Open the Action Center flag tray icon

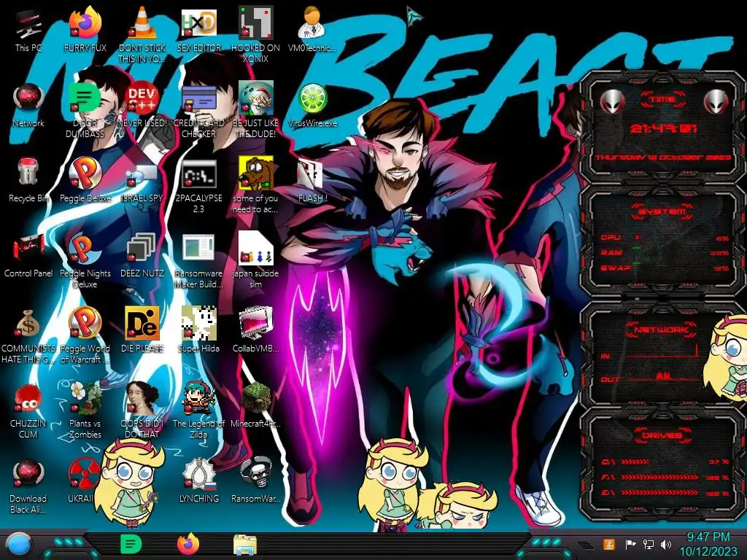tap(630, 544)
